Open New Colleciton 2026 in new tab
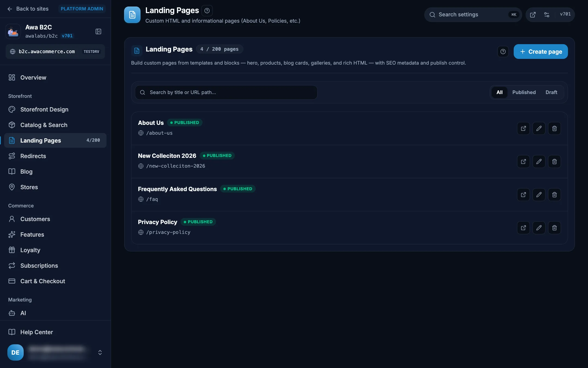The width and height of the screenshot is (588, 368). pos(523,162)
